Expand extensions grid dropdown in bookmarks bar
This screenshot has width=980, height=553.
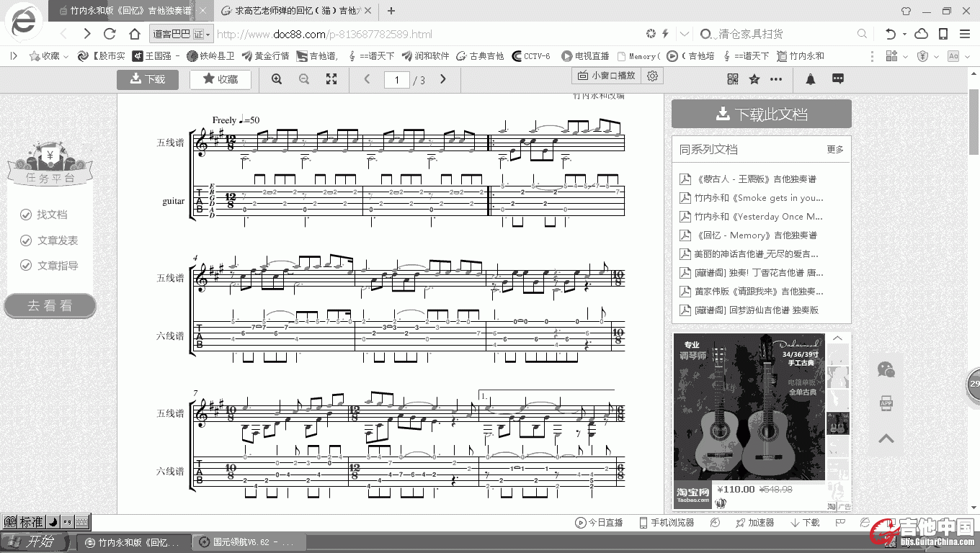coord(904,56)
